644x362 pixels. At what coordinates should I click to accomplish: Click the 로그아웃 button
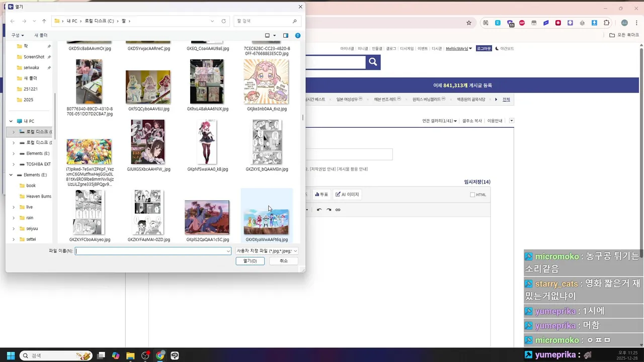coord(484,49)
